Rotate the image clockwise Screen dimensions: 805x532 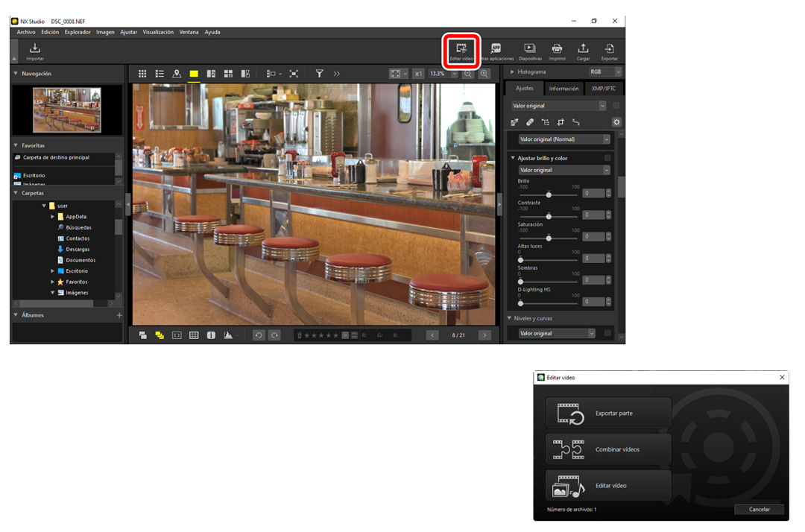click(274, 335)
